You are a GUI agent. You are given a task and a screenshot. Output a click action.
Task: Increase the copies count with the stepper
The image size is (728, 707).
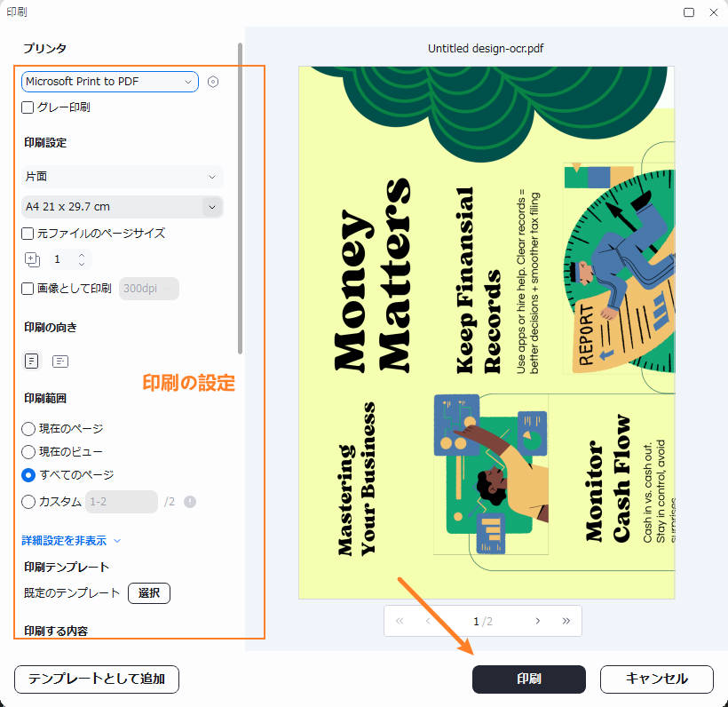[80, 255]
